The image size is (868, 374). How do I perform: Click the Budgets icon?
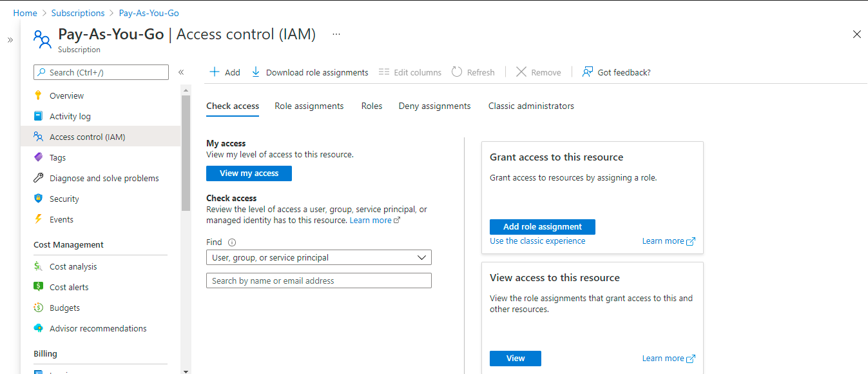[38, 308]
